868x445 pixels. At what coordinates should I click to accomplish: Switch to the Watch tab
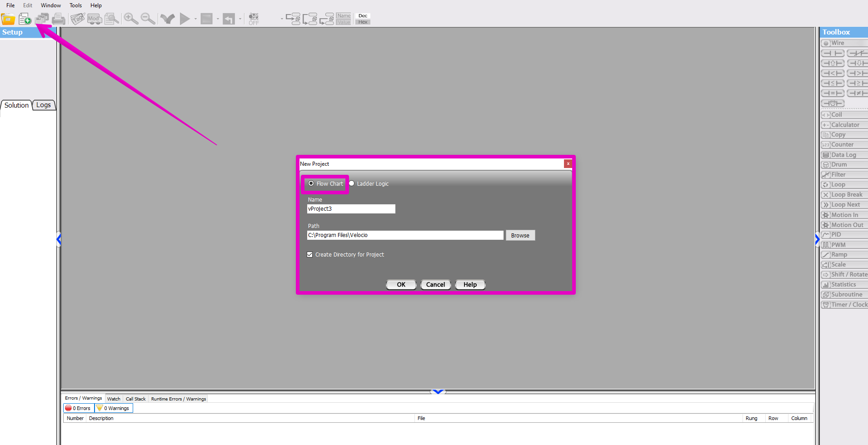[114, 399]
